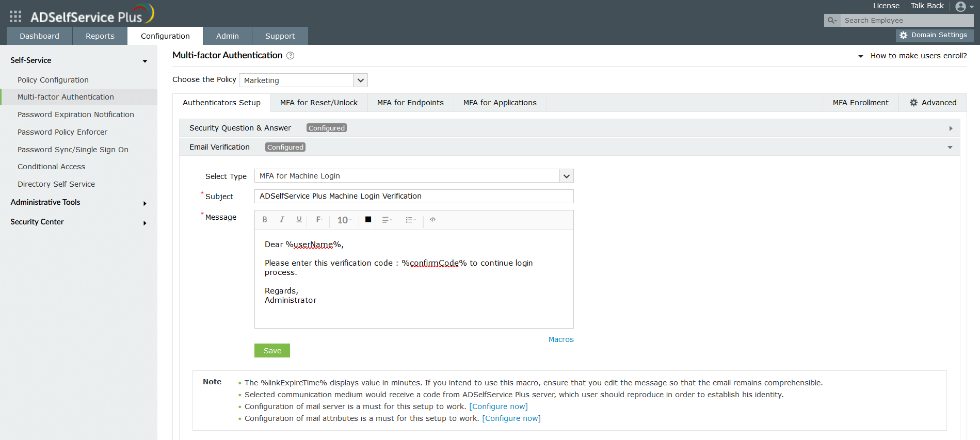Open the Macros link
The width and height of the screenshot is (980, 440).
point(561,339)
